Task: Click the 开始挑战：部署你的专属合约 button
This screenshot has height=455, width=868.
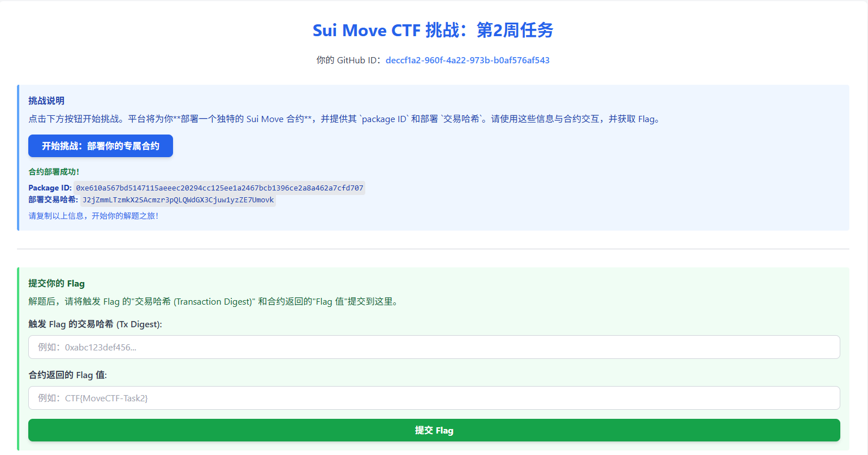Action: (x=101, y=146)
